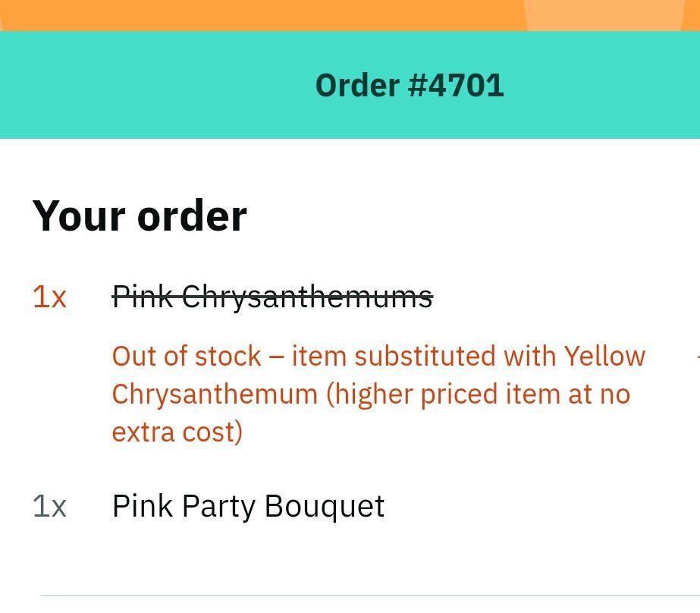This screenshot has width=700, height=613.
Task: Select the struck-through Pink Chrysanthemums item
Action: (272, 297)
